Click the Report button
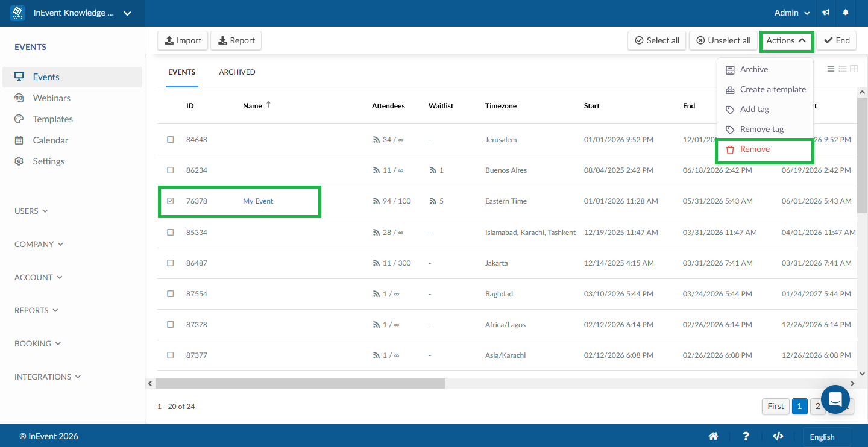The width and height of the screenshot is (868, 447). coord(236,40)
